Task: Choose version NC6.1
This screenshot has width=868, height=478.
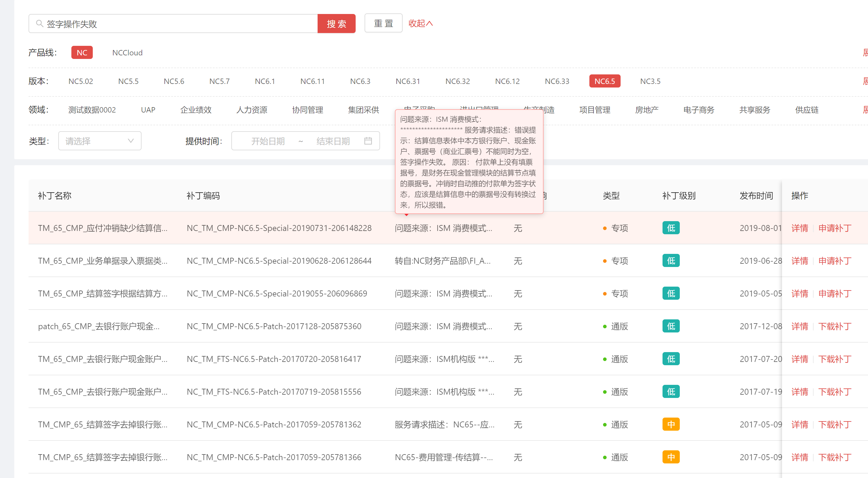Action: click(x=265, y=81)
